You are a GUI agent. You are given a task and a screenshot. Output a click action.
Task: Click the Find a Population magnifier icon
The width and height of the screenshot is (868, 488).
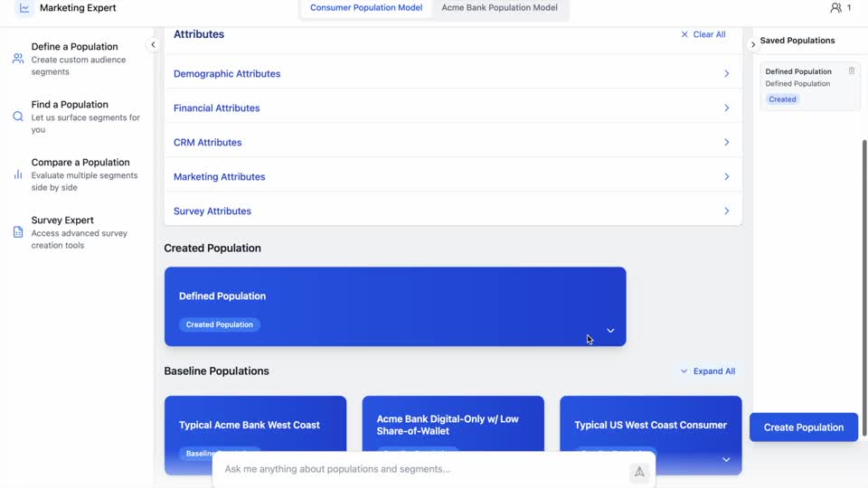[18, 117]
